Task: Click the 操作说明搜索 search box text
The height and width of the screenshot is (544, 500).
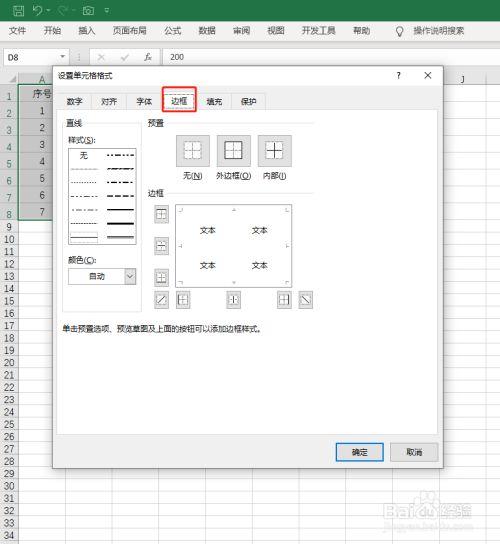Action: pyautogui.click(x=439, y=31)
